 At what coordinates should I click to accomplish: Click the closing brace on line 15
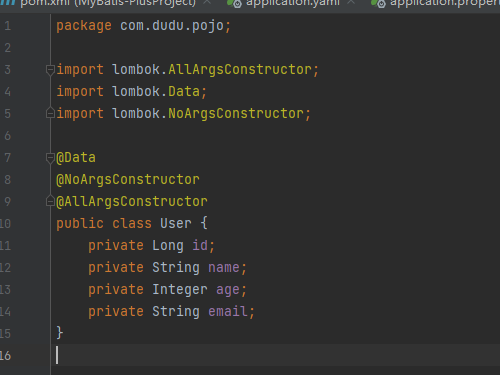point(60,333)
